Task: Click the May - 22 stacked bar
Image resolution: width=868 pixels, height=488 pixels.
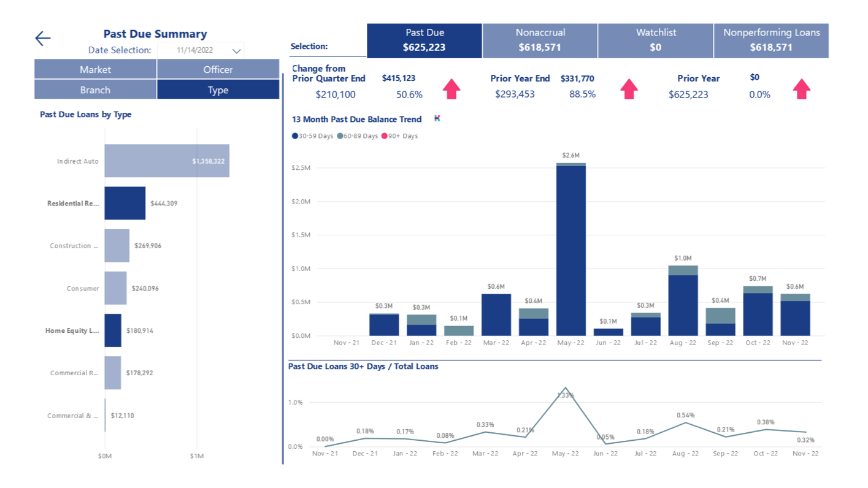Action: tap(571, 250)
